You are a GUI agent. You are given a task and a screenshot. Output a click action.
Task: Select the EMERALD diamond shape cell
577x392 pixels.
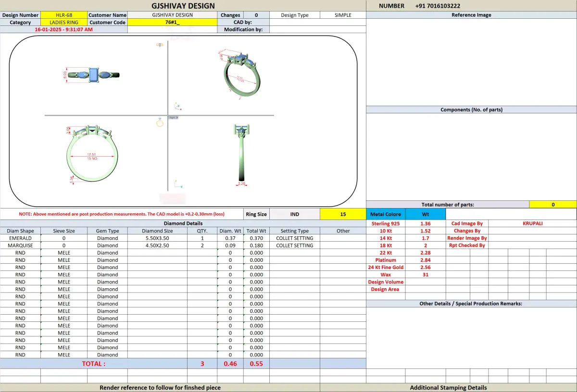click(x=20, y=238)
